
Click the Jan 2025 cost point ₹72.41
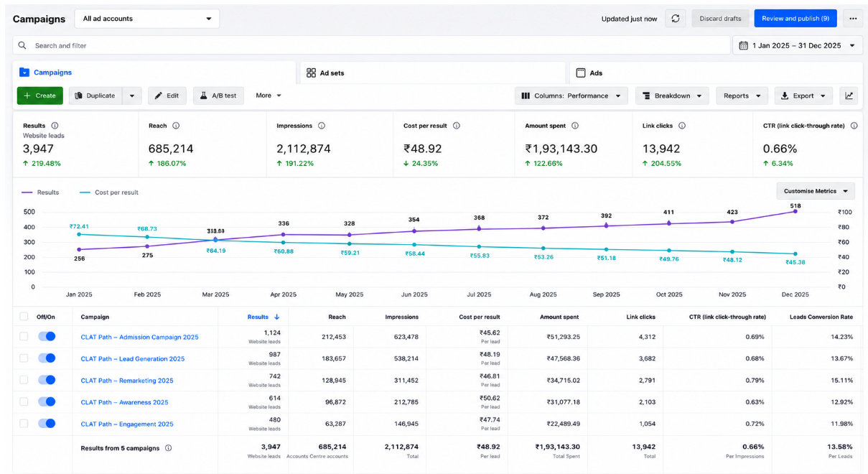click(x=79, y=234)
